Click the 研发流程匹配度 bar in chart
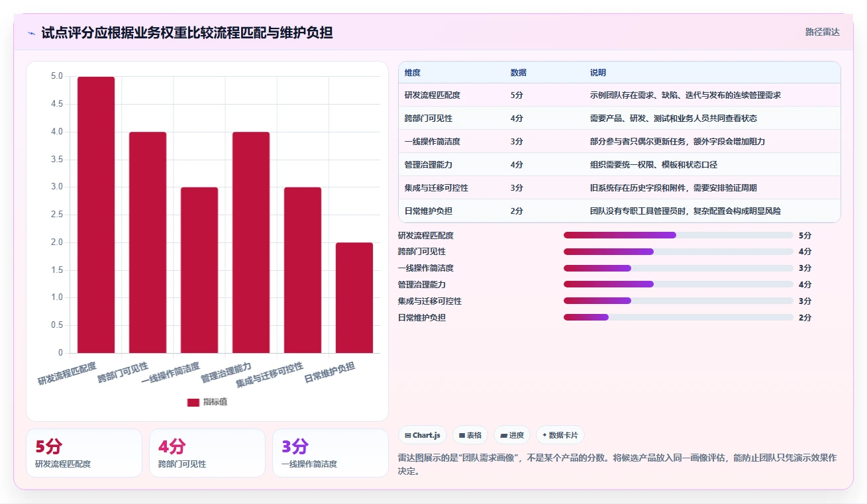Image resolution: width=867 pixels, height=504 pixels. 96,215
